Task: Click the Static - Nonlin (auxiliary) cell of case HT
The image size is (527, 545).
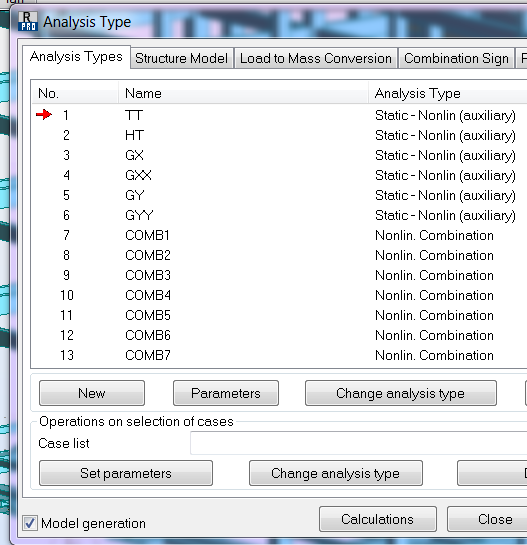Action: pos(445,135)
